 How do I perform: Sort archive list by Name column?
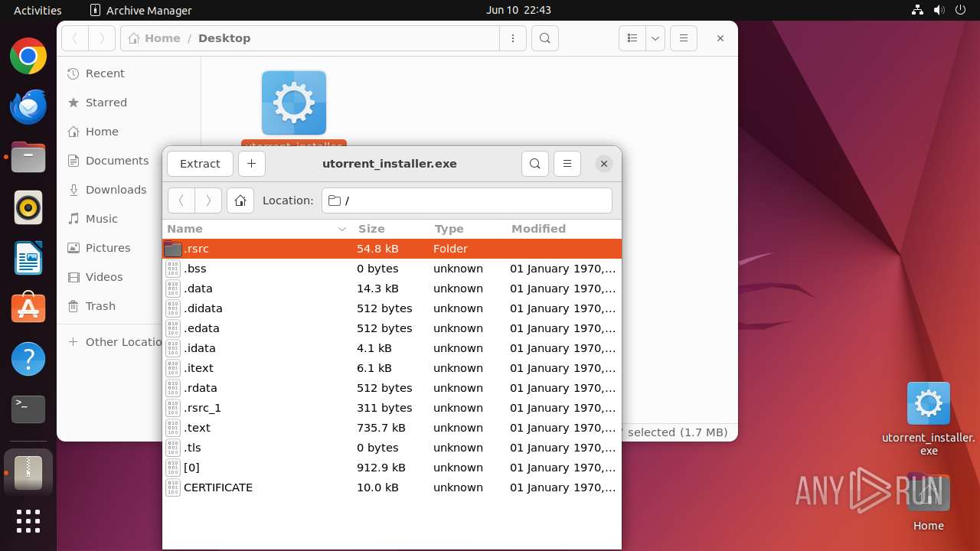pyautogui.click(x=257, y=229)
